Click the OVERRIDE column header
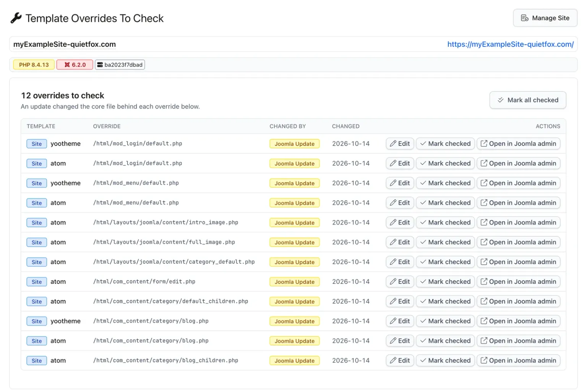The width and height of the screenshot is (587, 392). point(107,126)
